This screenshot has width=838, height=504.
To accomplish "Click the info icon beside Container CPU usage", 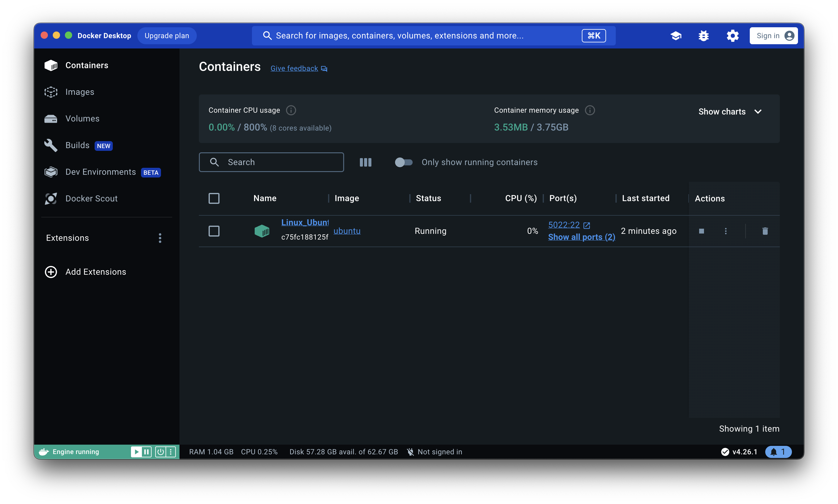I will tap(291, 110).
